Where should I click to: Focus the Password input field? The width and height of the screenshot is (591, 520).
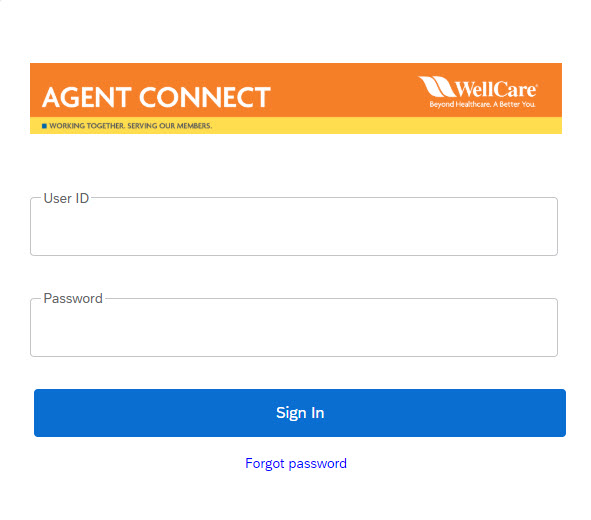click(x=294, y=327)
